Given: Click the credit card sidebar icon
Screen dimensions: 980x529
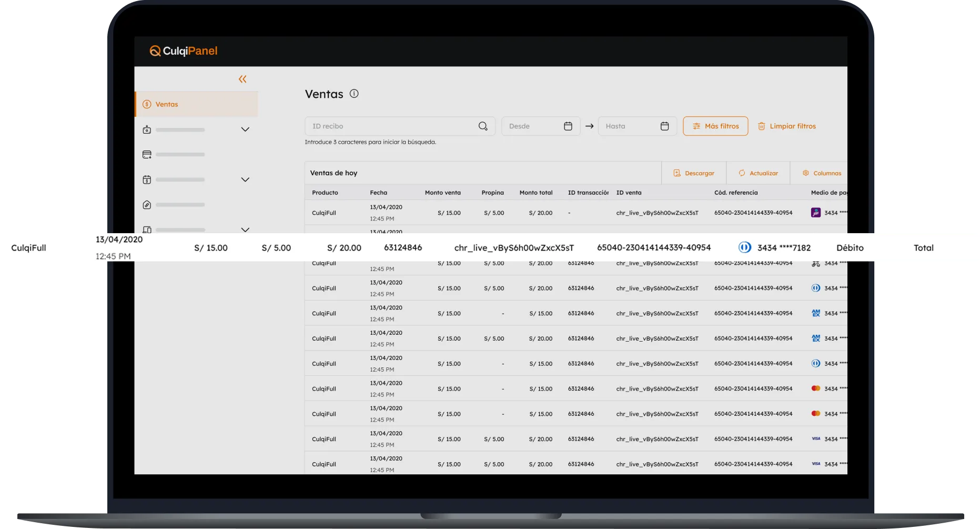Looking at the screenshot, I should (147, 155).
